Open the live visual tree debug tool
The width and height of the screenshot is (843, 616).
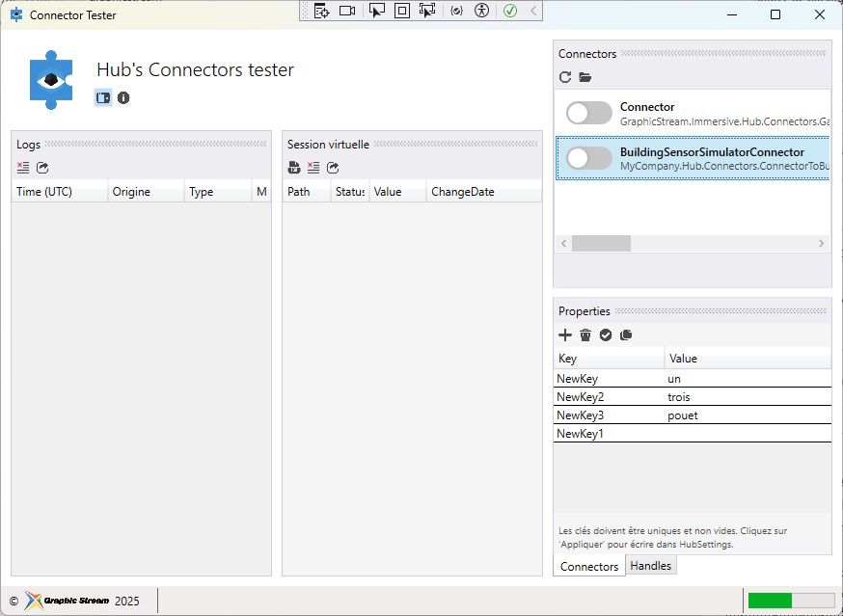tap(321, 11)
